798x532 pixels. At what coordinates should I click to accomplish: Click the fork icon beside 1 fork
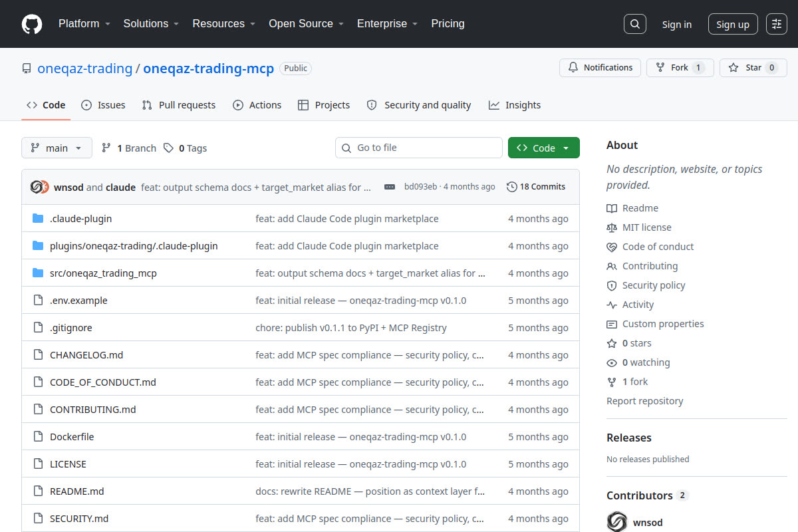(x=612, y=382)
